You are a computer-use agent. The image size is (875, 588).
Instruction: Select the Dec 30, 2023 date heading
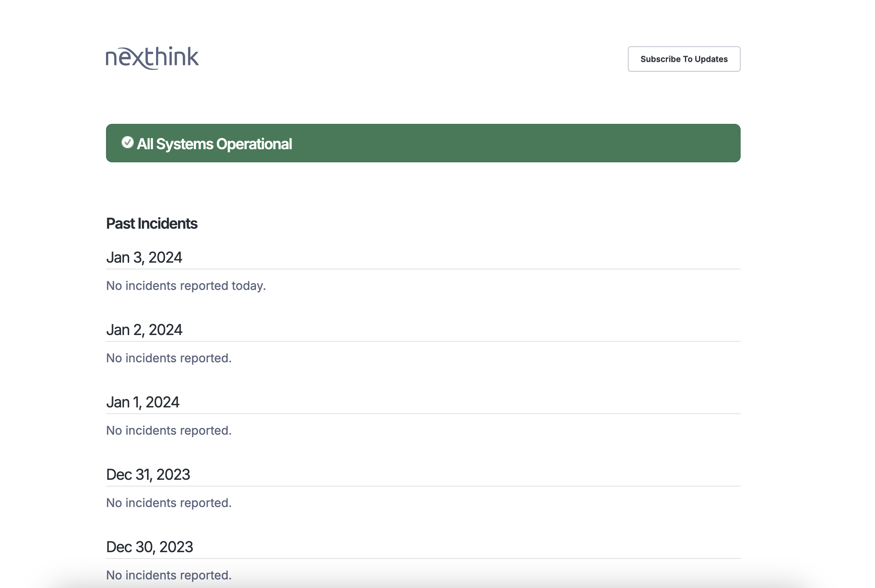[149, 547]
